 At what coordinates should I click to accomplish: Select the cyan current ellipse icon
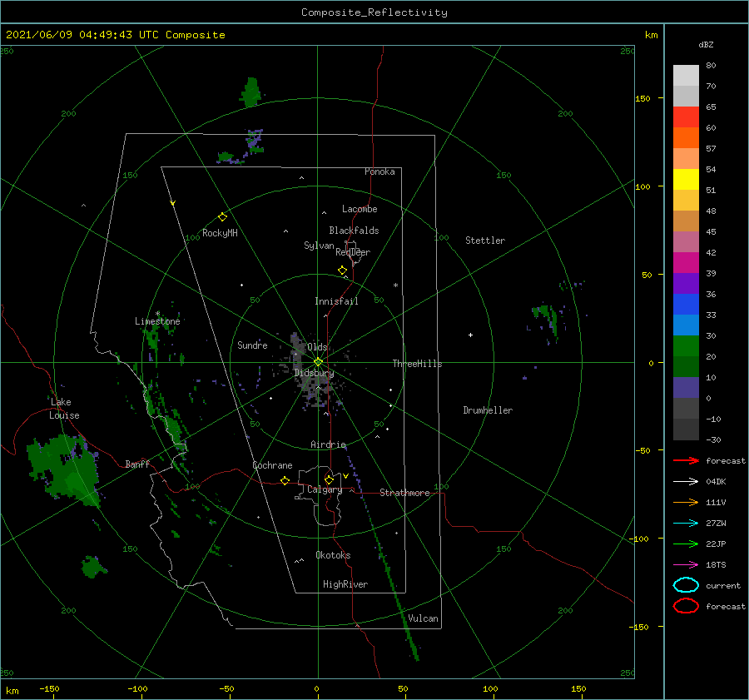(x=686, y=585)
